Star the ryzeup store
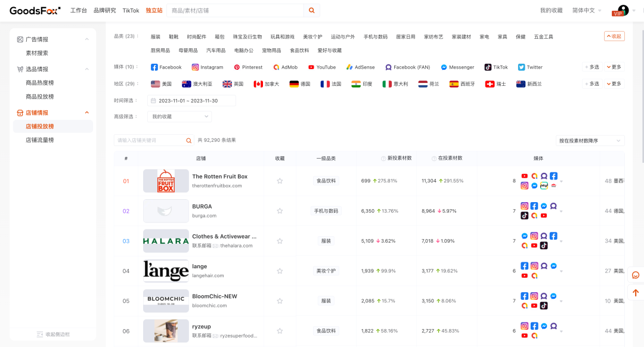The width and height of the screenshot is (644, 347). (x=280, y=331)
